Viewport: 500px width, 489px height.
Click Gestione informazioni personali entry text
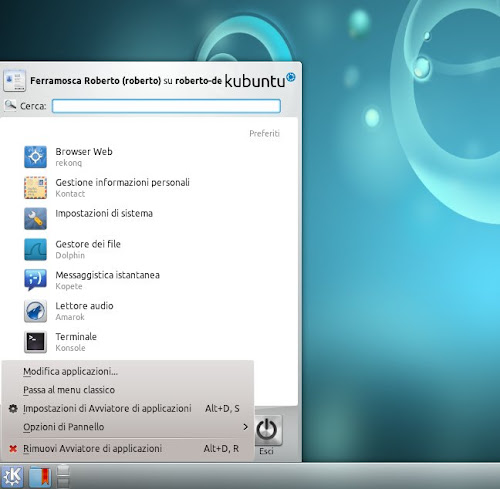click(x=122, y=182)
